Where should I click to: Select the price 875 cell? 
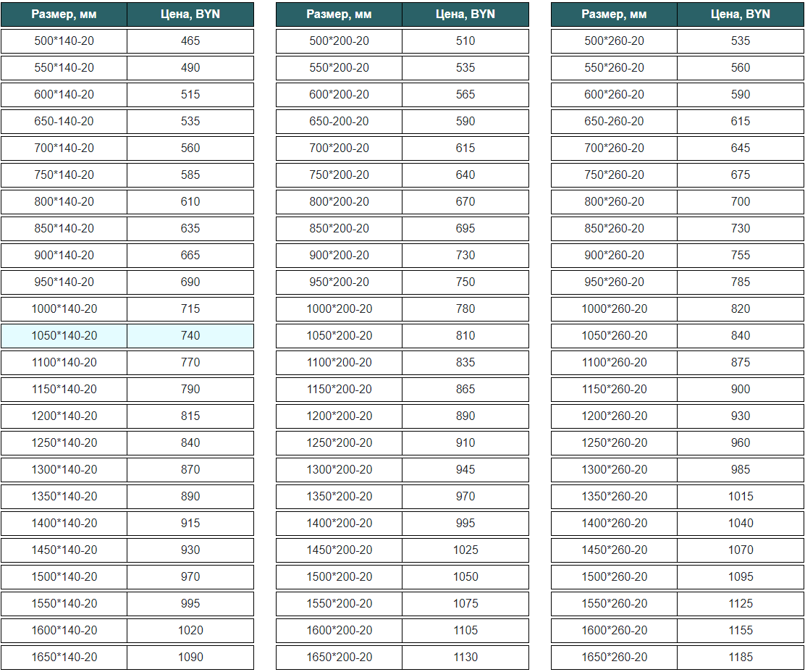(741, 363)
